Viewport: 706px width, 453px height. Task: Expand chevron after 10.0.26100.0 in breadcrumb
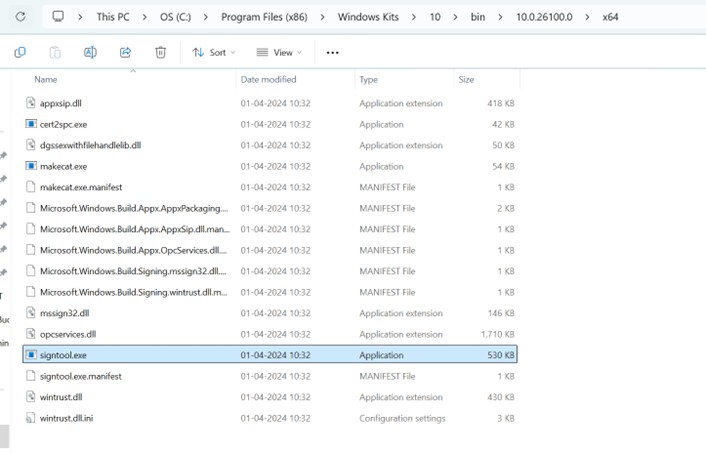tap(587, 17)
